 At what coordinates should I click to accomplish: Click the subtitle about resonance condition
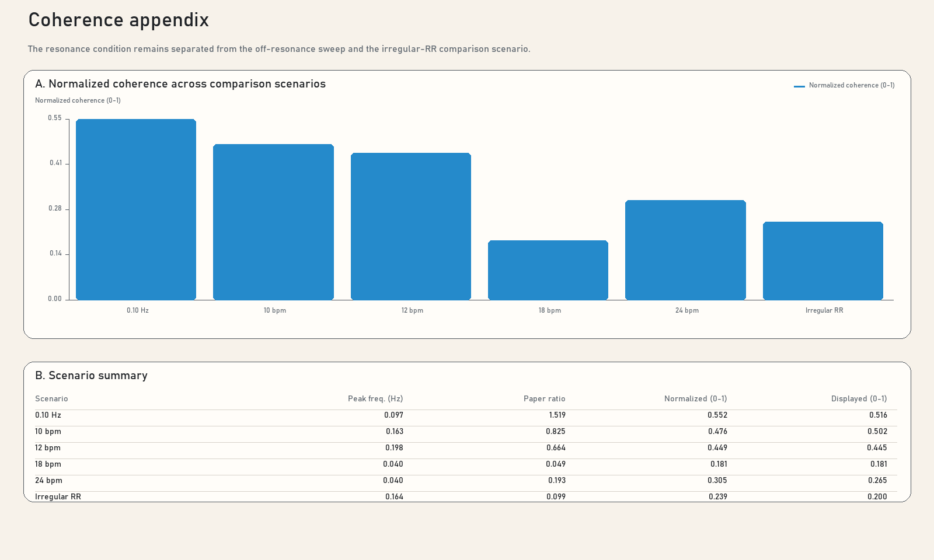279,49
